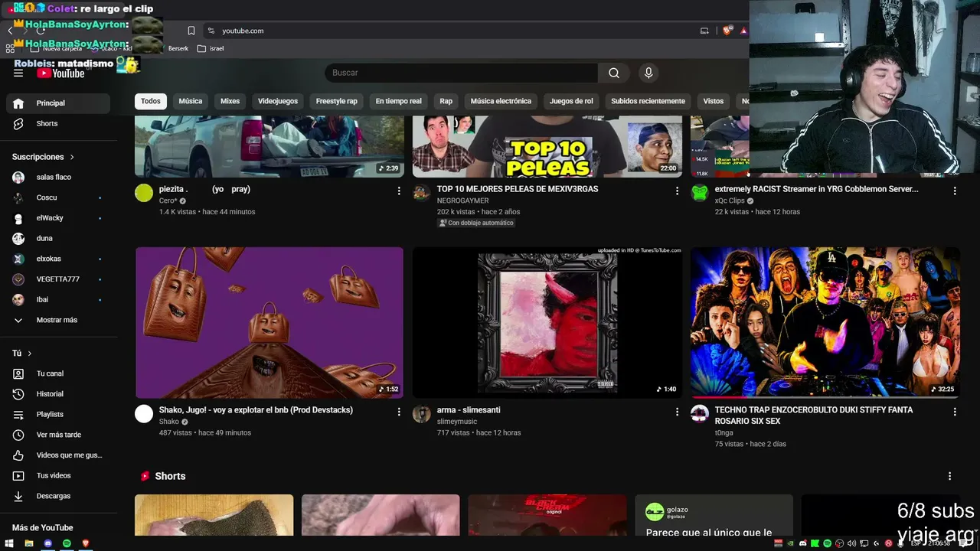The width and height of the screenshot is (980, 551).
Task: Open Descargas in the sidebar
Action: tap(58, 496)
